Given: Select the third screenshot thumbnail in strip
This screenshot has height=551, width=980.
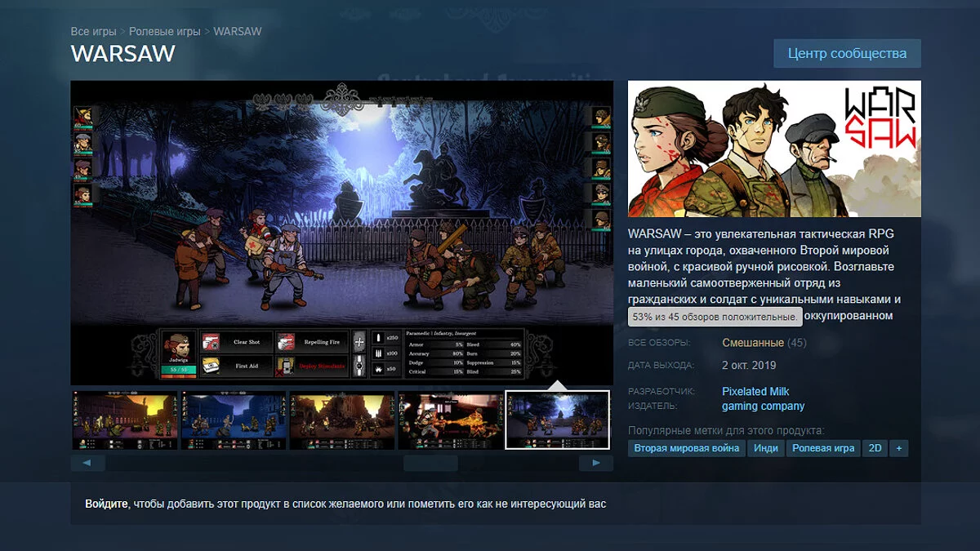Looking at the screenshot, I should [341, 420].
